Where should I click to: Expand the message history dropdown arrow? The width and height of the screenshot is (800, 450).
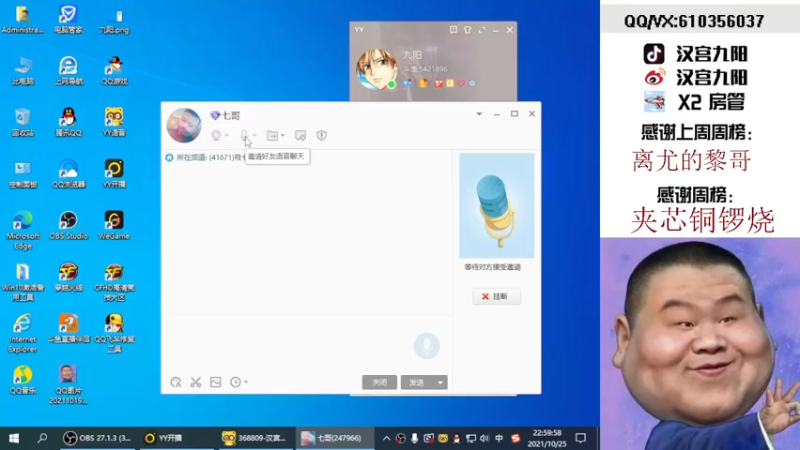click(x=246, y=382)
